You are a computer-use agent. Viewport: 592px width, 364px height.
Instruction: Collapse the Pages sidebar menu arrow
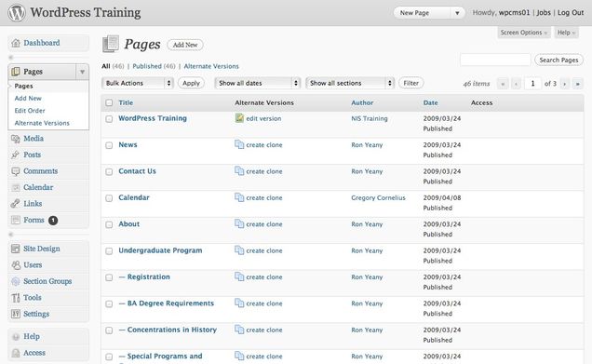[82, 72]
